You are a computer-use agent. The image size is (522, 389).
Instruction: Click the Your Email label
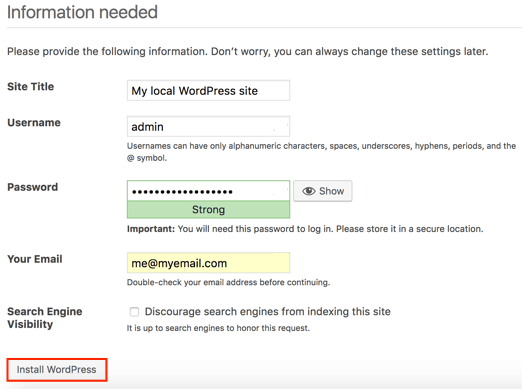[35, 259]
